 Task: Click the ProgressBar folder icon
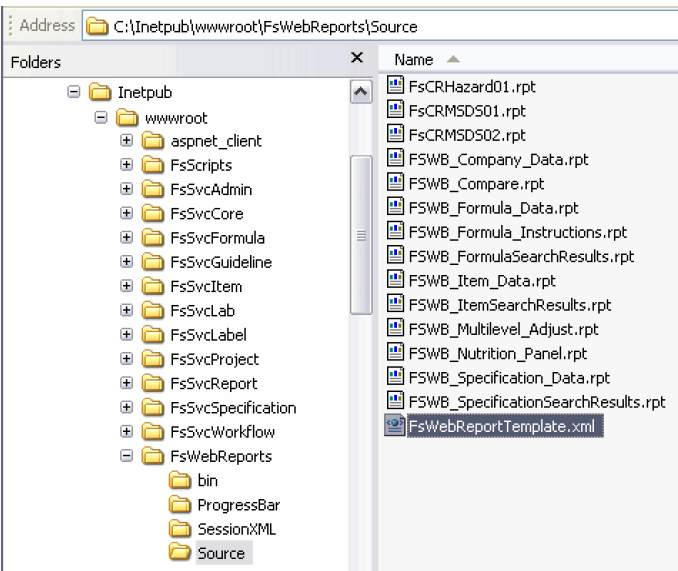click(x=179, y=504)
